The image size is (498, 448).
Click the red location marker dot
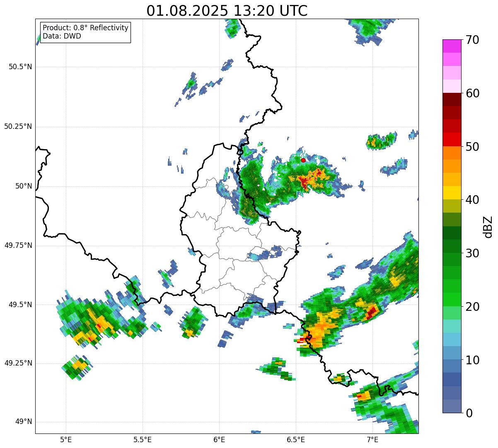tap(303, 160)
